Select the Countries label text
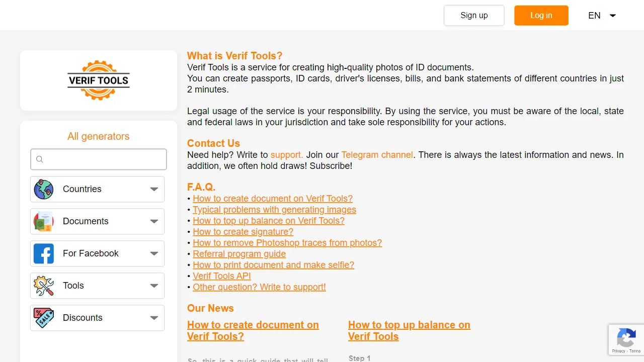Image resolution: width=644 pixels, height=362 pixels. [82, 189]
